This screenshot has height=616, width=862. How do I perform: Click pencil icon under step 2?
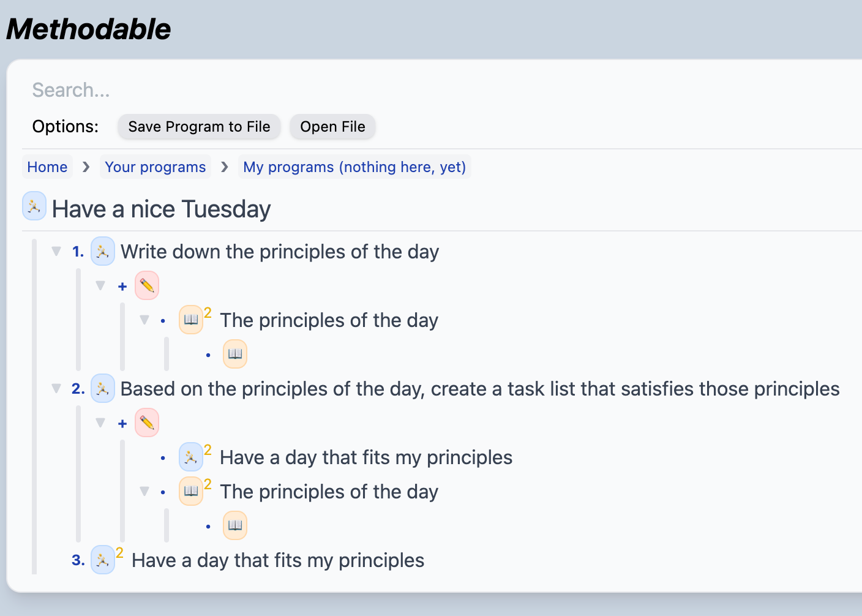click(x=147, y=423)
